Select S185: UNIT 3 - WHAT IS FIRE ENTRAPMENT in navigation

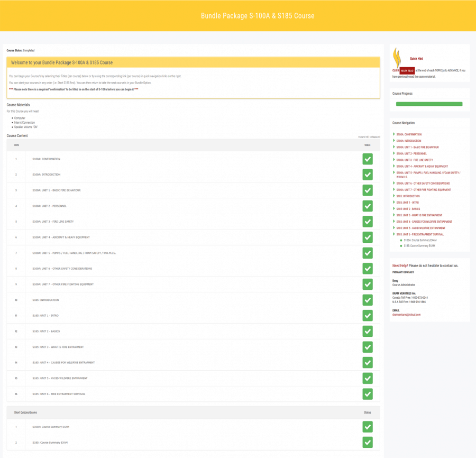(420, 214)
